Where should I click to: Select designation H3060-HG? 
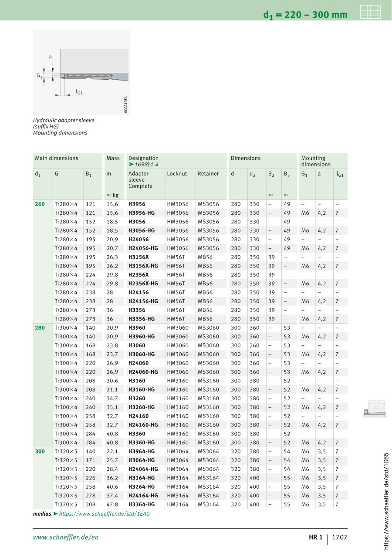(142, 354)
